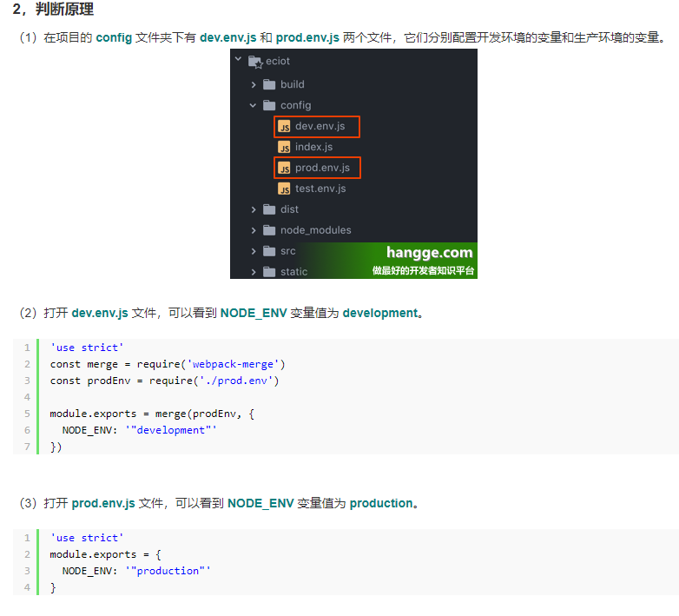
Task: Click the build folder icon
Action: pos(269,84)
